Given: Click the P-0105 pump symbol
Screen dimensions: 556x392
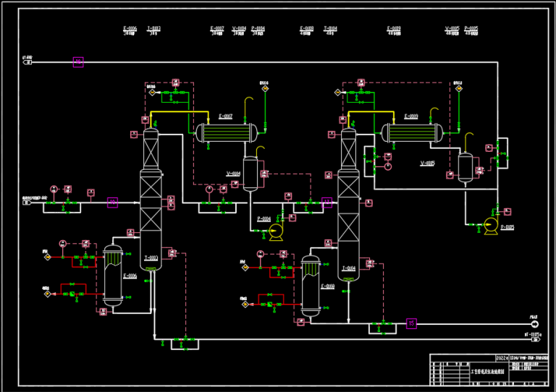Looking at the screenshot, I should [492, 226].
